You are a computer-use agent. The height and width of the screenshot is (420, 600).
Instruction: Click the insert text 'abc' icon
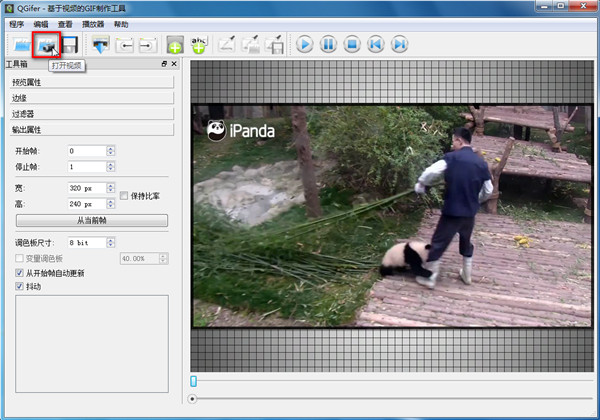[x=200, y=45]
